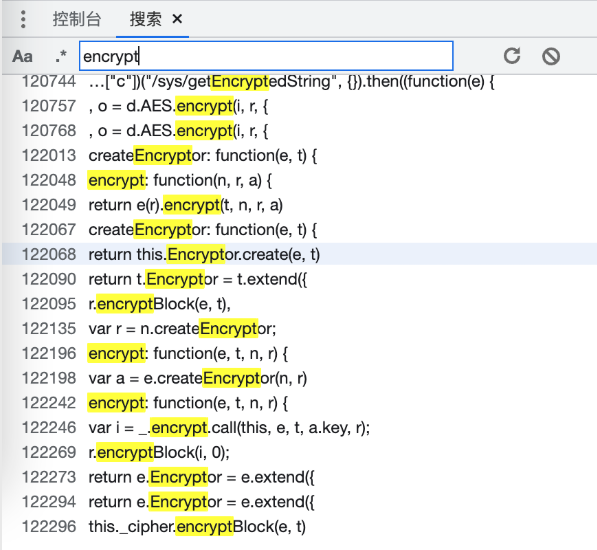Open result line 122067 createEncryptor

[x=299, y=230]
